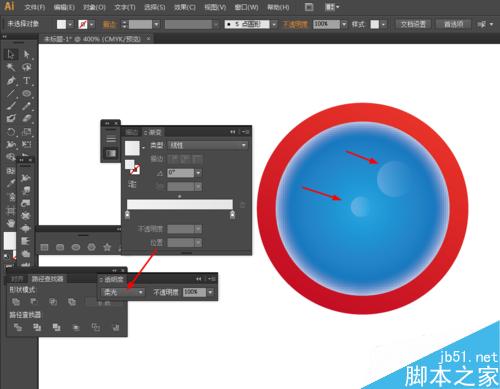Select the Type tool
The width and height of the screenshot is (500, 389).
[27, 81]
